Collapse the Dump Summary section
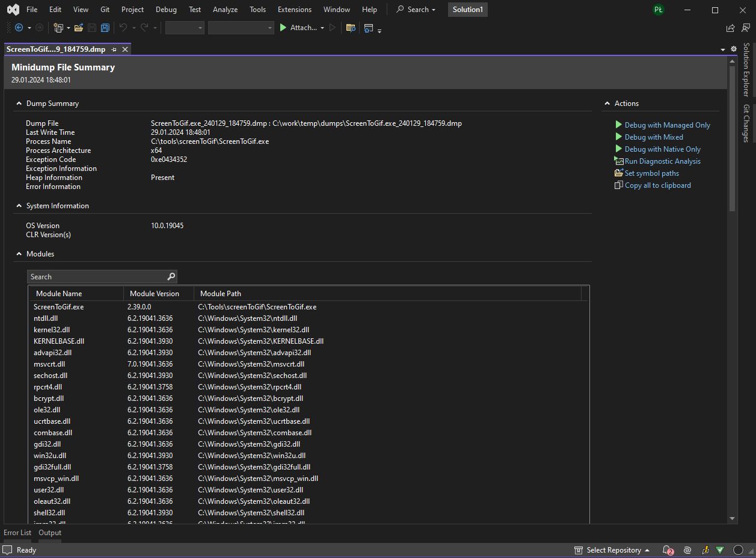The image size is (756, 558). [19, 104]
